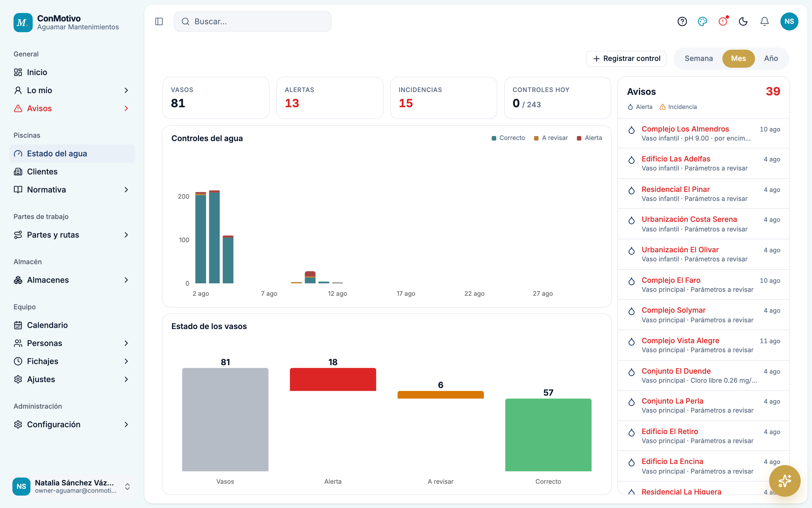This screenshot has width=812, height=508.
Task: Expand the Almacenes submenu chevron
Action: coord(126,280)
